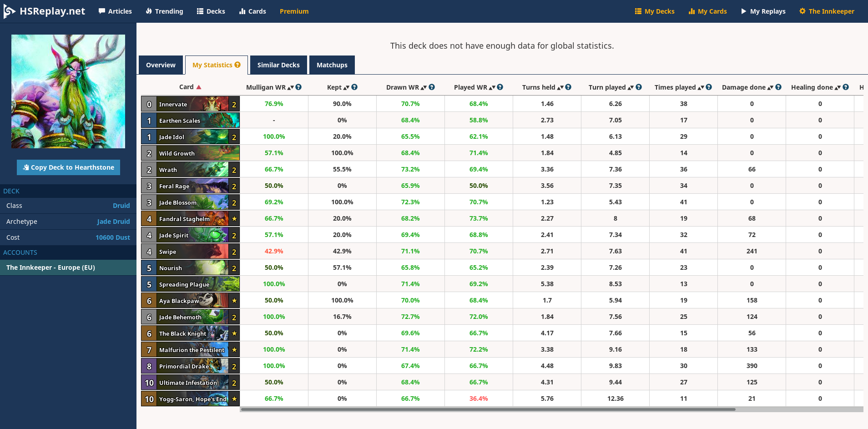Image resolution: width=868 pixels, height=429 pixels.
Task: Click the Jade Spirit card tile
Action: pos(190,235)
